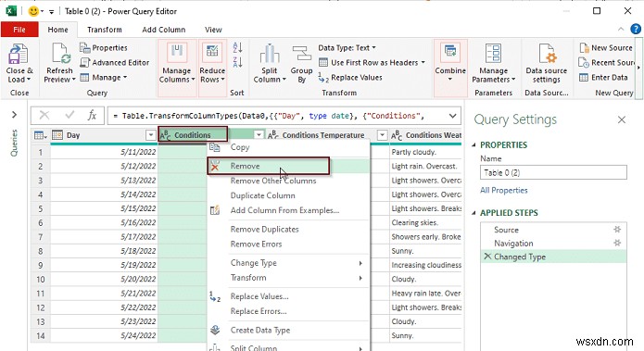Image resolution: width=644 pixels, height=351 pixels.
Task: Open Reduce Rows menu
Action: click(x=212, y=68)
